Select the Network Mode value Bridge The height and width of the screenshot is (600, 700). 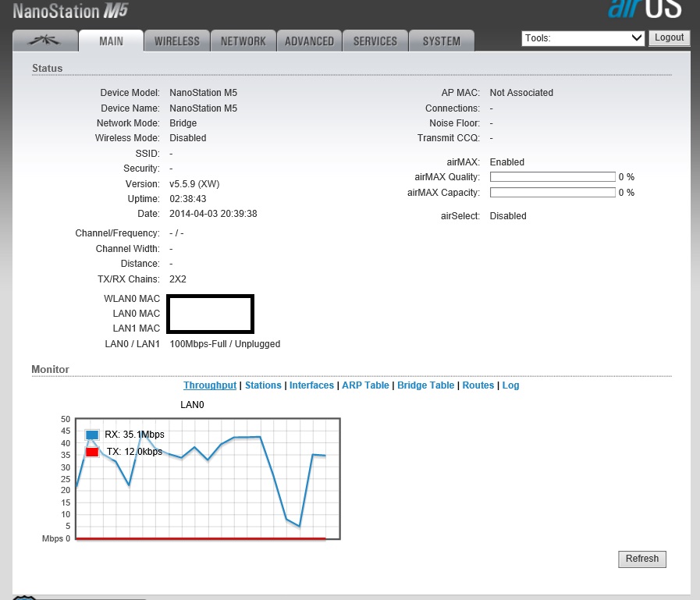point(183,123)
